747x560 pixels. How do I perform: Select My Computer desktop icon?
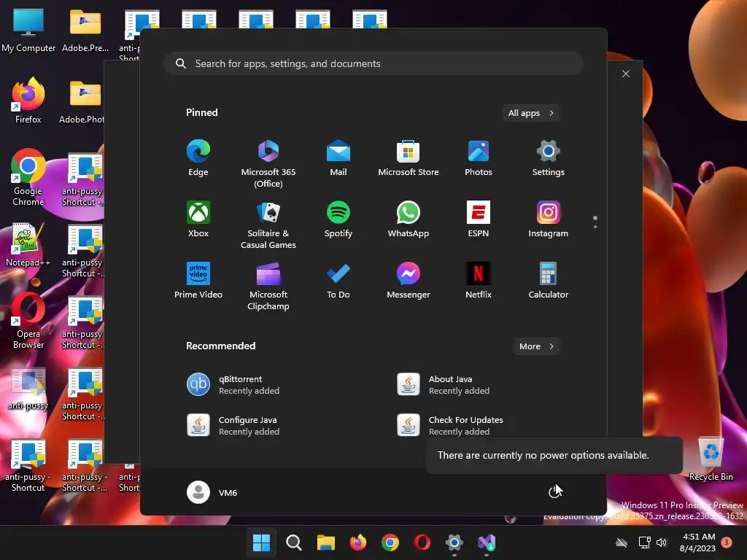[x=28, y=31]
